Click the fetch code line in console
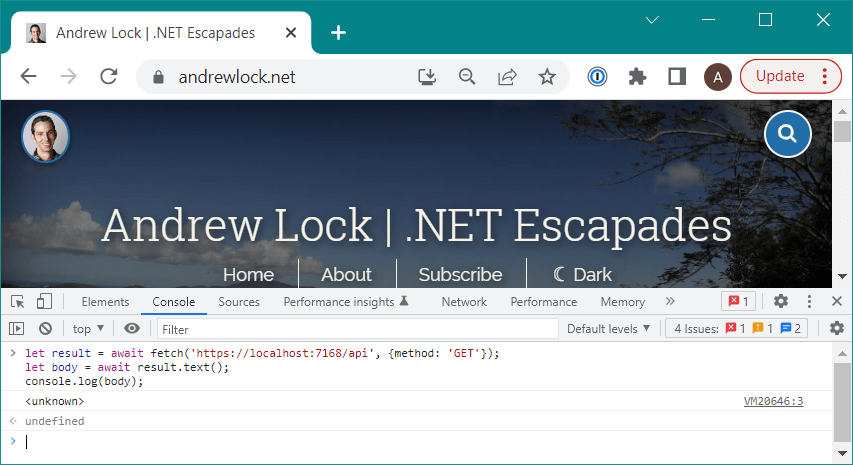The image size is (853, 465). click(262, 354)
